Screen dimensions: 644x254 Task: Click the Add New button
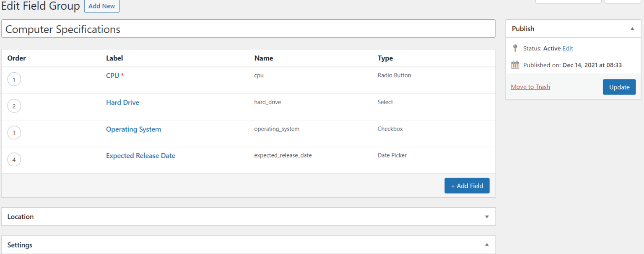pyautogui.click(x=102, y=6)
